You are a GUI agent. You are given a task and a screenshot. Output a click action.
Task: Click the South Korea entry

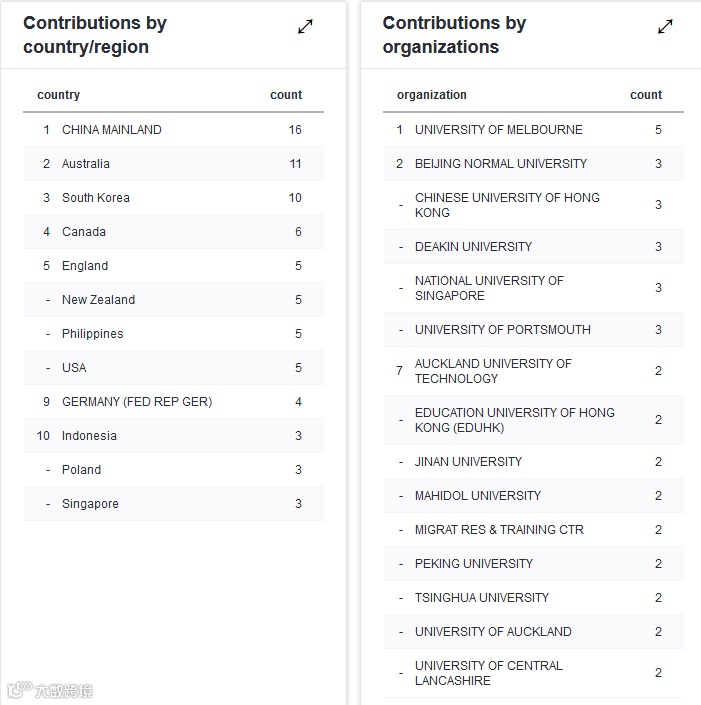tap(96, 198)
